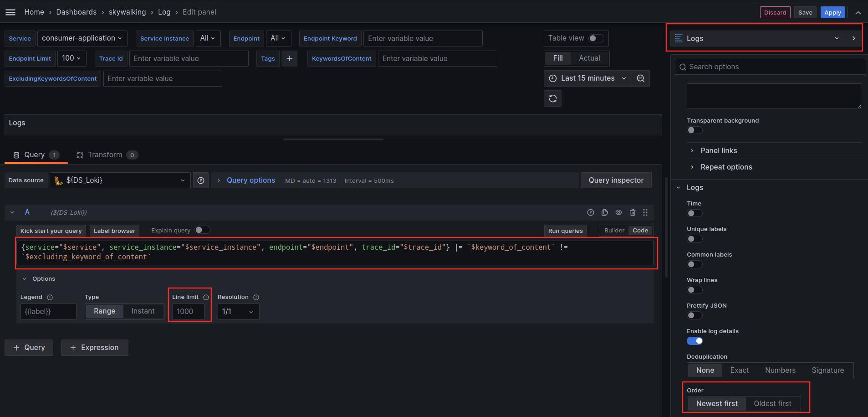
Task: Open Resolution 1/1 dropdown
Action: pos(238,312)
